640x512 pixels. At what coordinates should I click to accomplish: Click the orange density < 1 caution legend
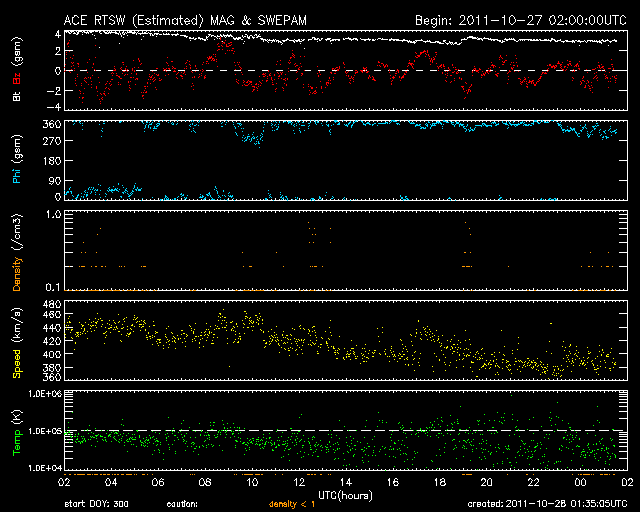[294, 504]
